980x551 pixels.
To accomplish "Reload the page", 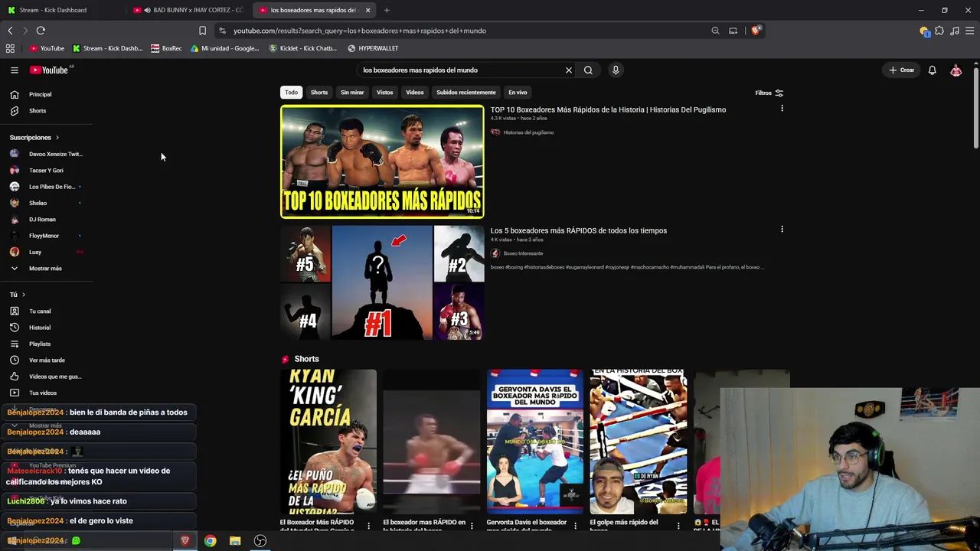I will [41, 31].
